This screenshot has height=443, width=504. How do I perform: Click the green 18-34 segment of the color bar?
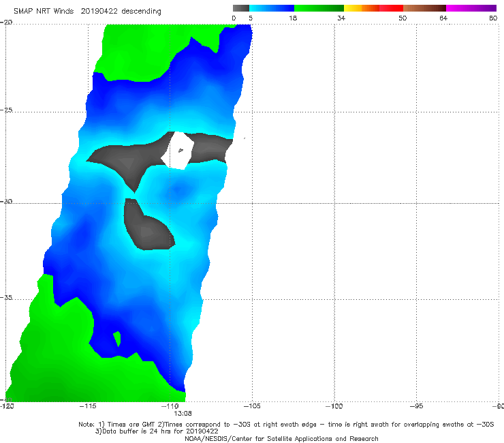[x=319, y=8]
